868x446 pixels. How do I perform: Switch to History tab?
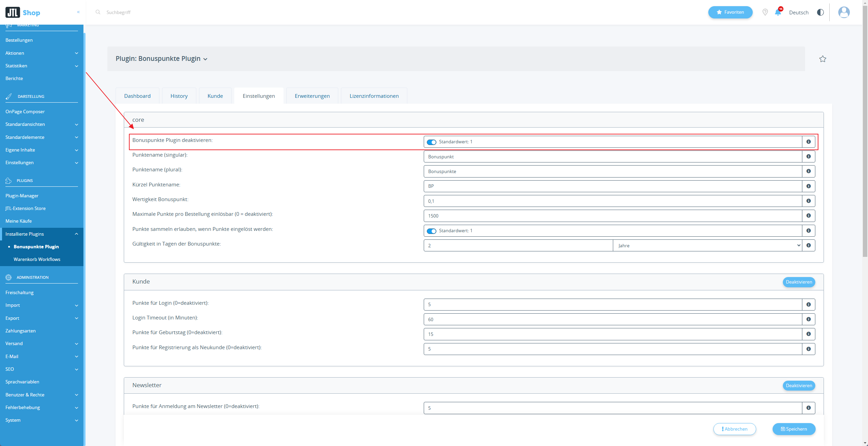[x=179, y=96]
